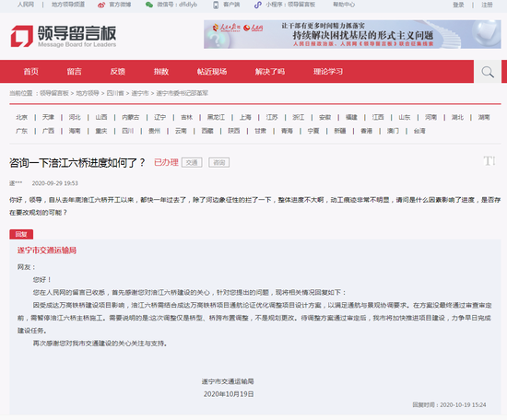The image size is (507, 420).
Task: Click the red message board logo icon
Action: (x=22, y=36)
